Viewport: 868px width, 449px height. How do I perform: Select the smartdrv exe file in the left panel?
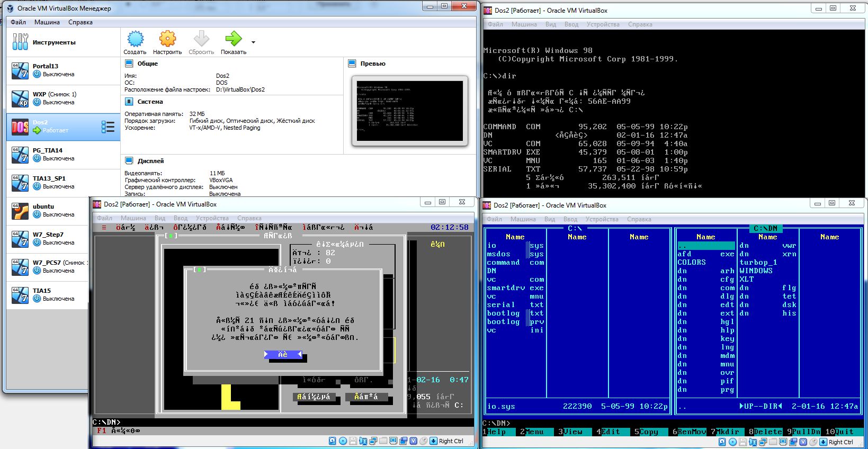click(x=515, y=288)
